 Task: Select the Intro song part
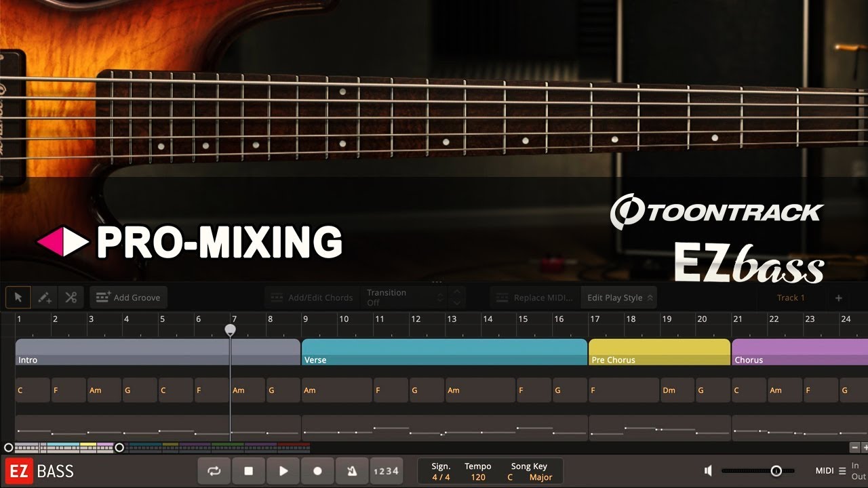(158, 352)
